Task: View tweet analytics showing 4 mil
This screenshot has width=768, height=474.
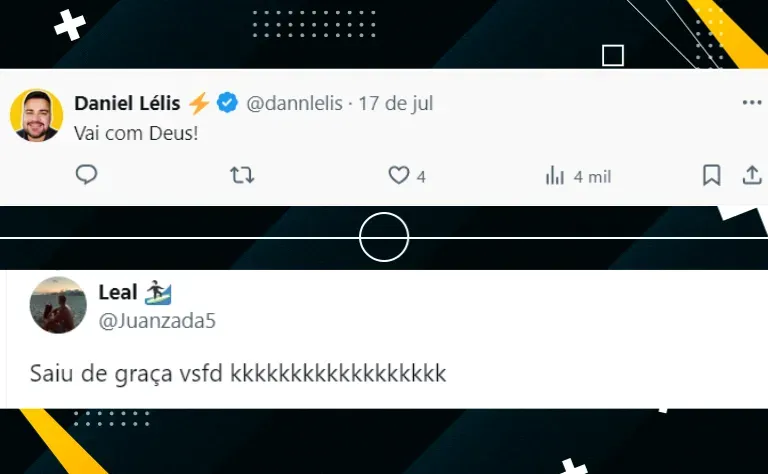Action: click(578, 176)
